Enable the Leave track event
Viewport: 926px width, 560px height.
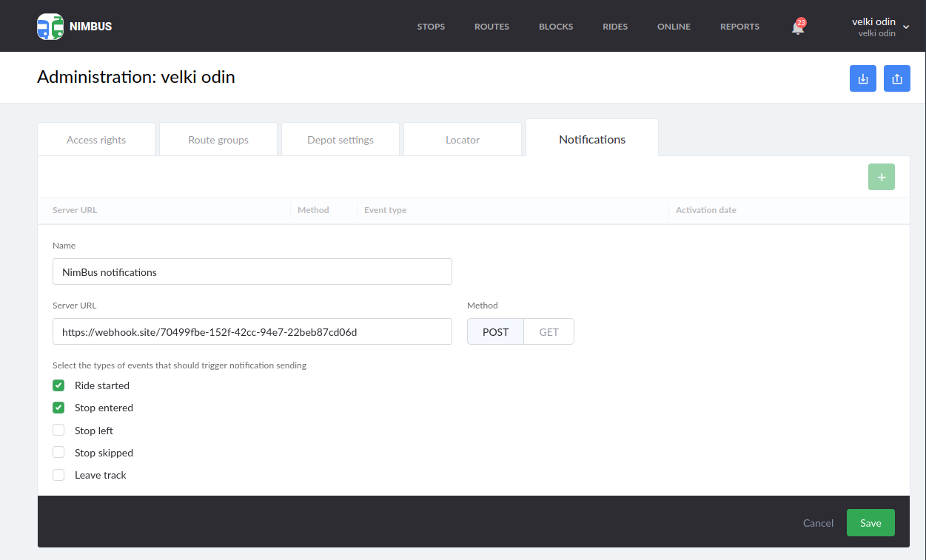point(58,474)
